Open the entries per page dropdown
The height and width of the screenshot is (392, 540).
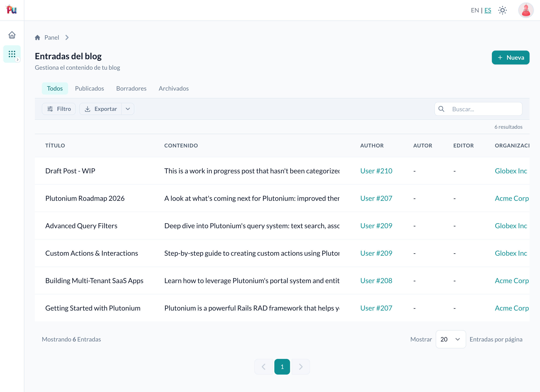click(451, 339)
